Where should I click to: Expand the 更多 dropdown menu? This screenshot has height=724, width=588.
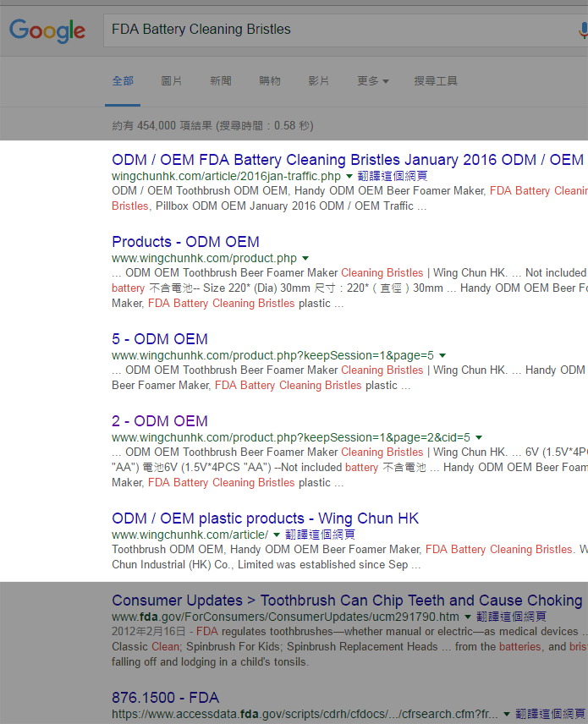373,81
